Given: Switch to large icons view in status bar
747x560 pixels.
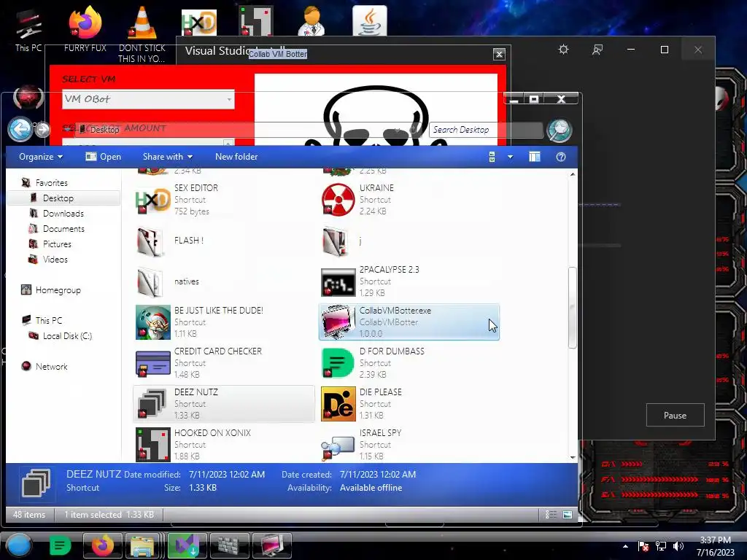Looking at the screenshot, I should click(567, 514).
